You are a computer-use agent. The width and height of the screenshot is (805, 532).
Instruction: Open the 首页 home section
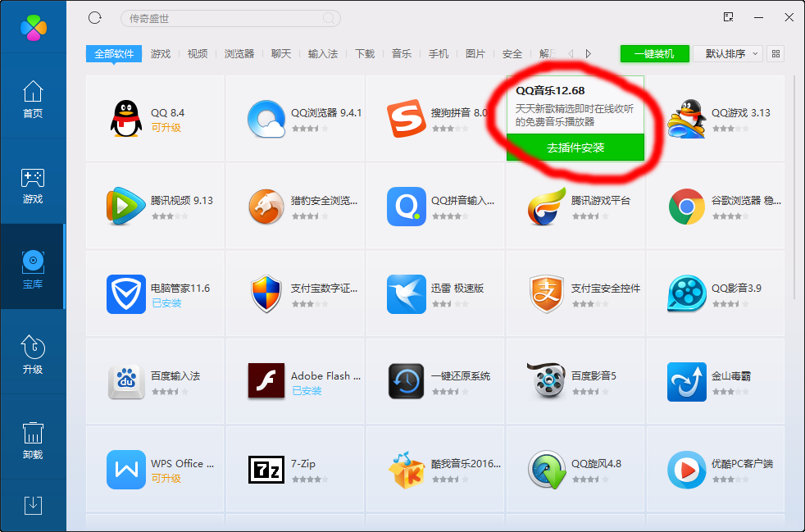pos(33,99)
